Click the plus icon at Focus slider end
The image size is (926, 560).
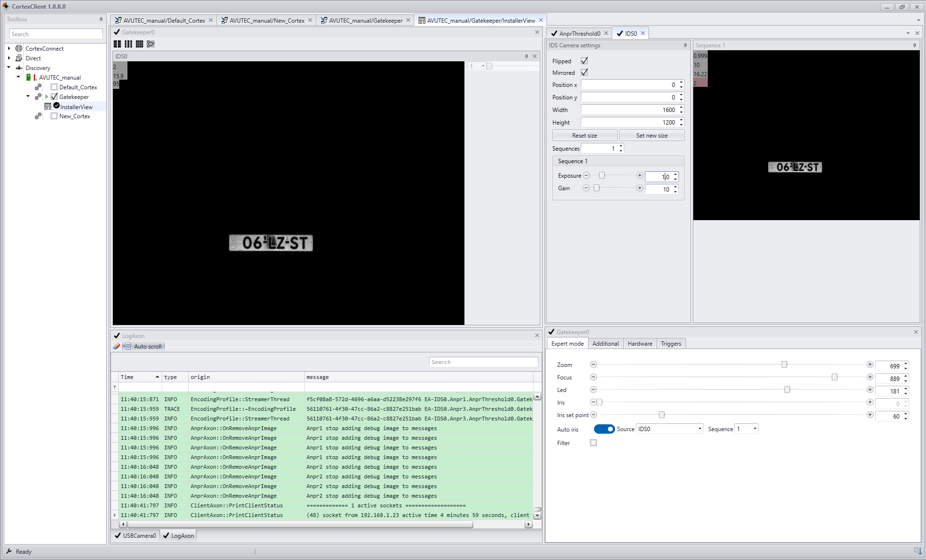click(x=870, y=377)
